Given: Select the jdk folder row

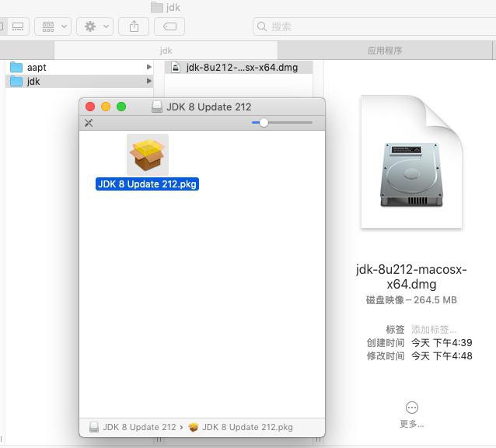Looking at the screenshot, I should [x=79, y=82].
